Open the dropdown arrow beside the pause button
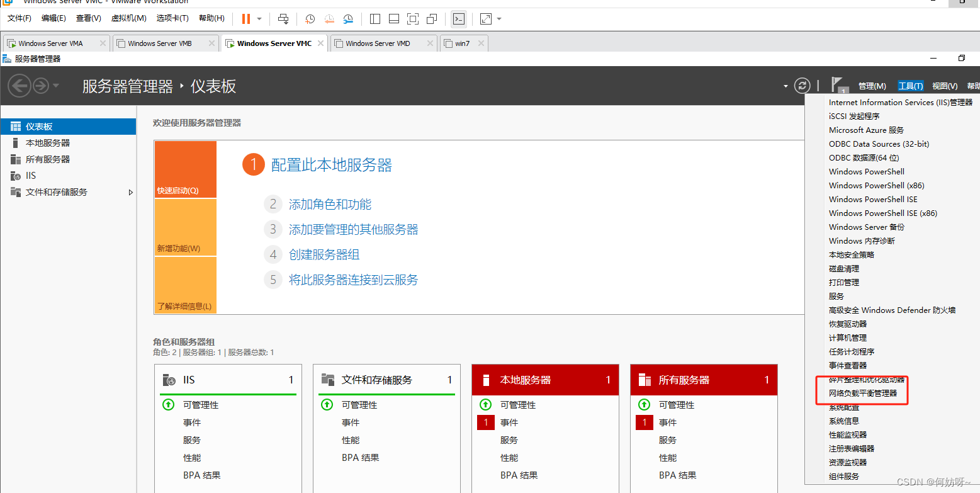Screen dimensions: 980x493 259,19
